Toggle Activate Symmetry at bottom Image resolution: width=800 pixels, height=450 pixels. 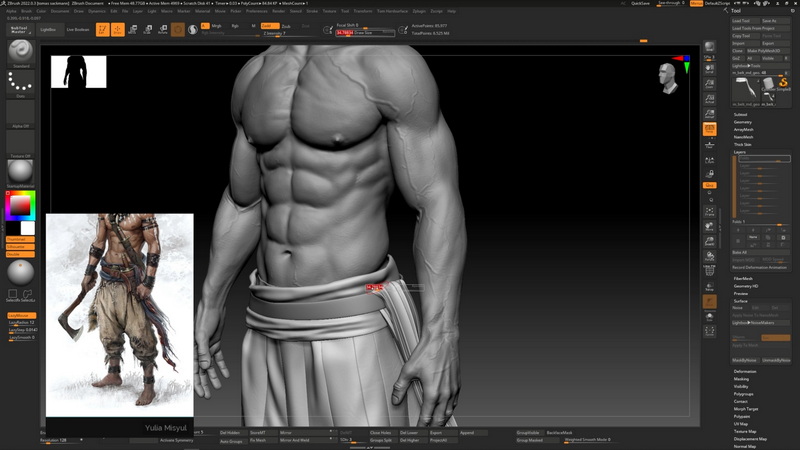coord(177,440)
